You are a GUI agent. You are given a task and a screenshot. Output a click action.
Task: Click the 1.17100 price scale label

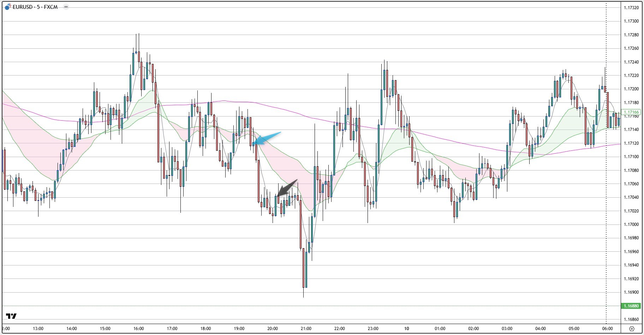coord(631,157)
